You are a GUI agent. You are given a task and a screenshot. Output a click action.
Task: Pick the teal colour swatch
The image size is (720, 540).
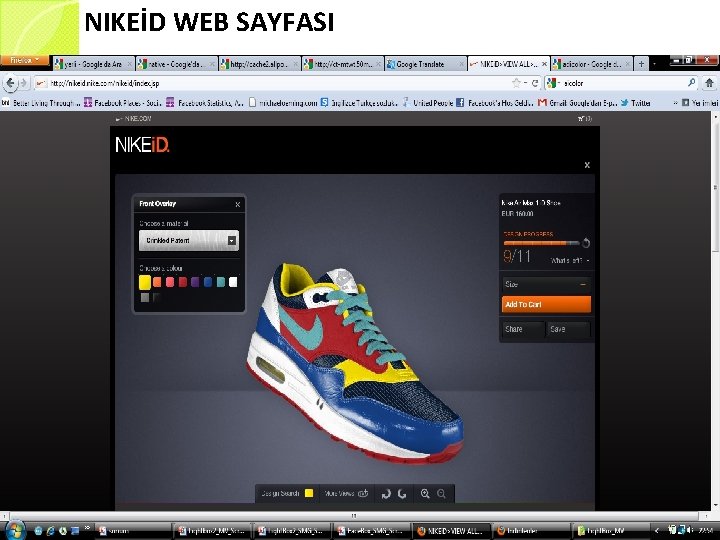pos(221,282)
